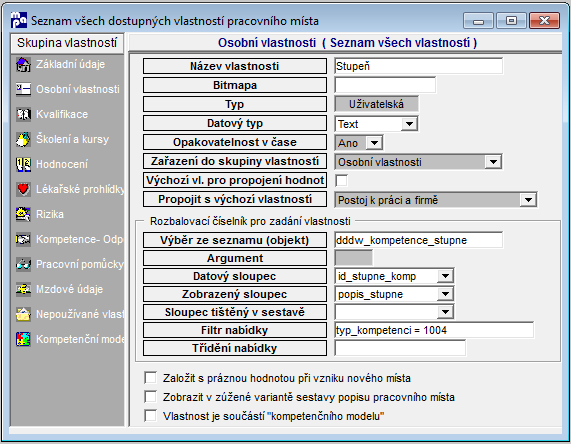This screenshot has height=444, width=571.
Task: Select Mzdové údaje group label
Action: [x=70, y=289]
